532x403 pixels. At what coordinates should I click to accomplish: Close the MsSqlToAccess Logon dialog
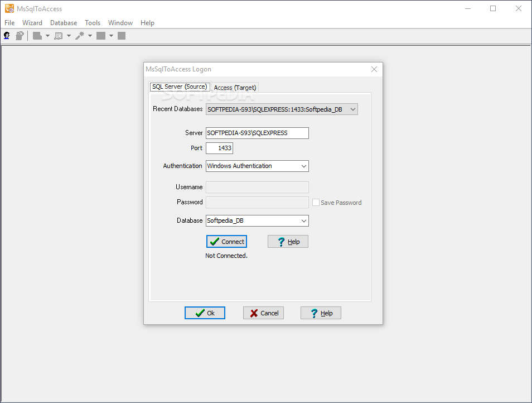point(374,69)
